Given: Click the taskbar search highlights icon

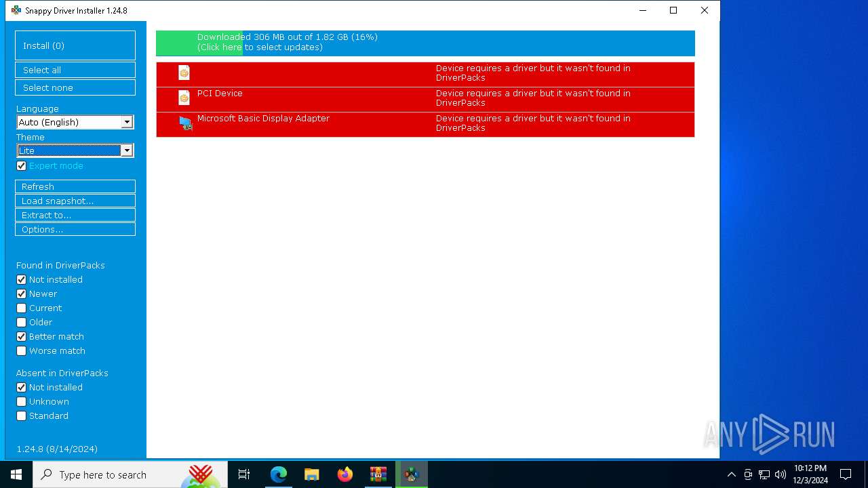Looking at the screenshot, I should (200, 474).
